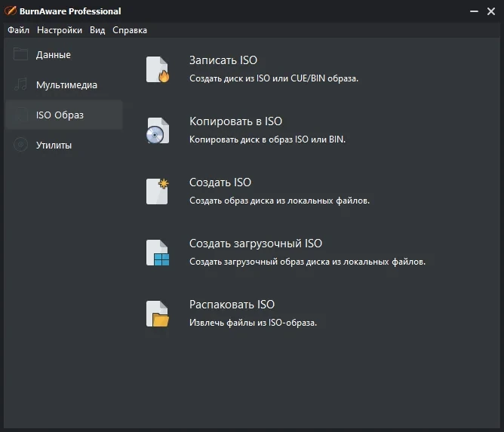Click description 'Создать загрузочный образ диска из локальных файлов.'

[307, 262]
